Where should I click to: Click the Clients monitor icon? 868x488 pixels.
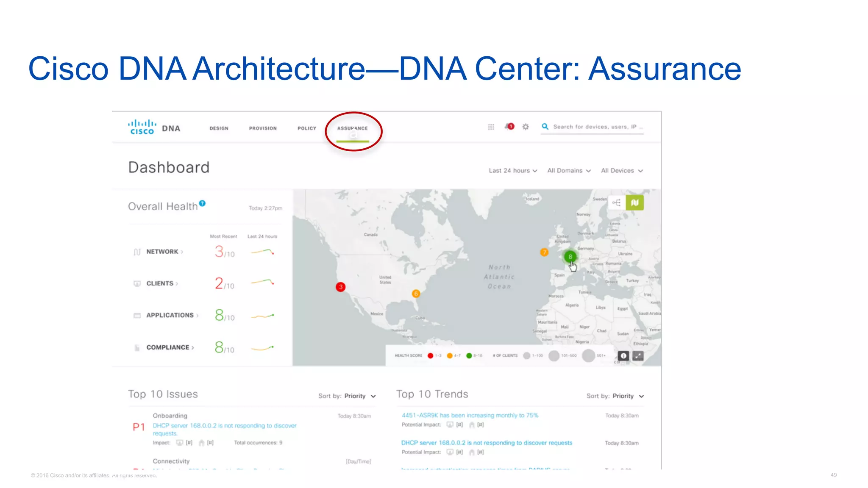point(137,283)
